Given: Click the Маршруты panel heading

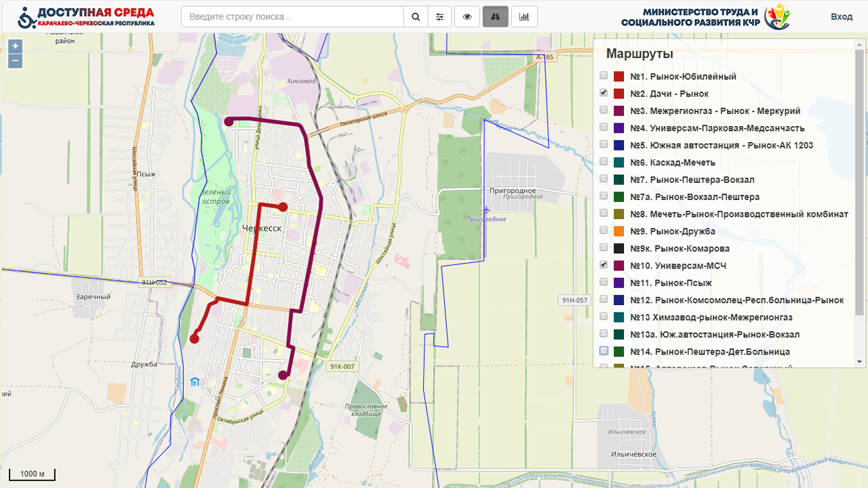Looking at the screenshot, I should pyautogui.click(x=639, y=54).
